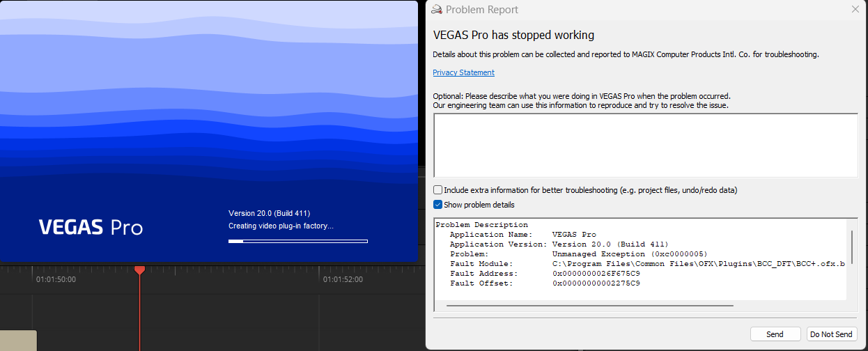Close the Problem Report dialog
868x351 pixels.
tap(855, 10)
